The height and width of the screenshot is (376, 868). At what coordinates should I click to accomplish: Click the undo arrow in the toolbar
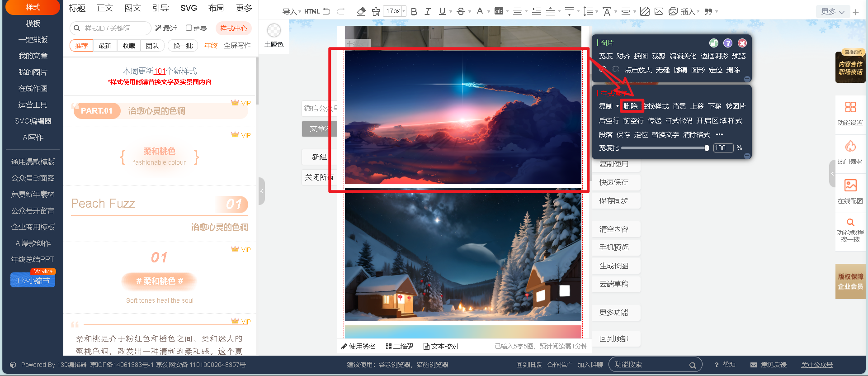tap(326, 11)
